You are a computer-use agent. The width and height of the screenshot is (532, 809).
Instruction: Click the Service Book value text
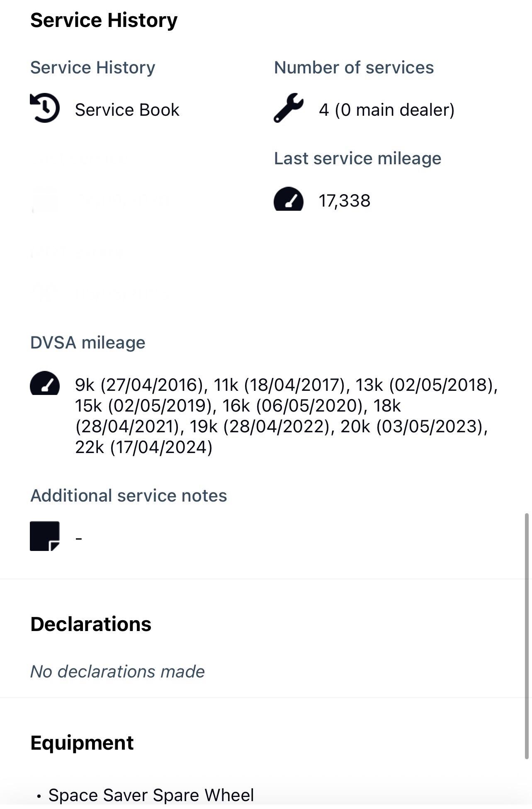(127, 110)
